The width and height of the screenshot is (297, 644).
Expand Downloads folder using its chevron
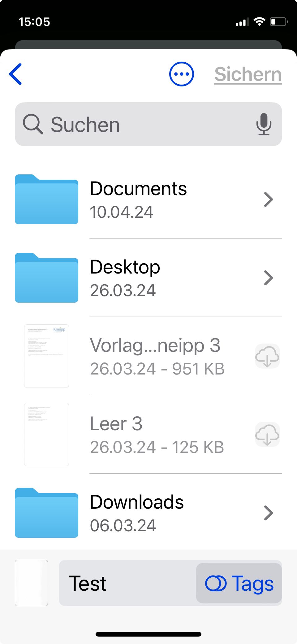[268, 513]
